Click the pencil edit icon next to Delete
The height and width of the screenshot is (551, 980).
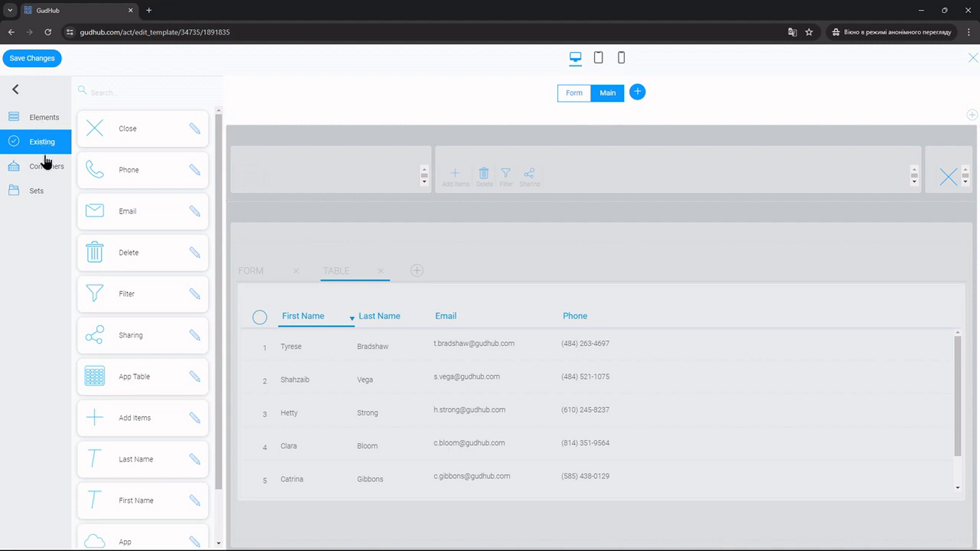click(195, 252)
